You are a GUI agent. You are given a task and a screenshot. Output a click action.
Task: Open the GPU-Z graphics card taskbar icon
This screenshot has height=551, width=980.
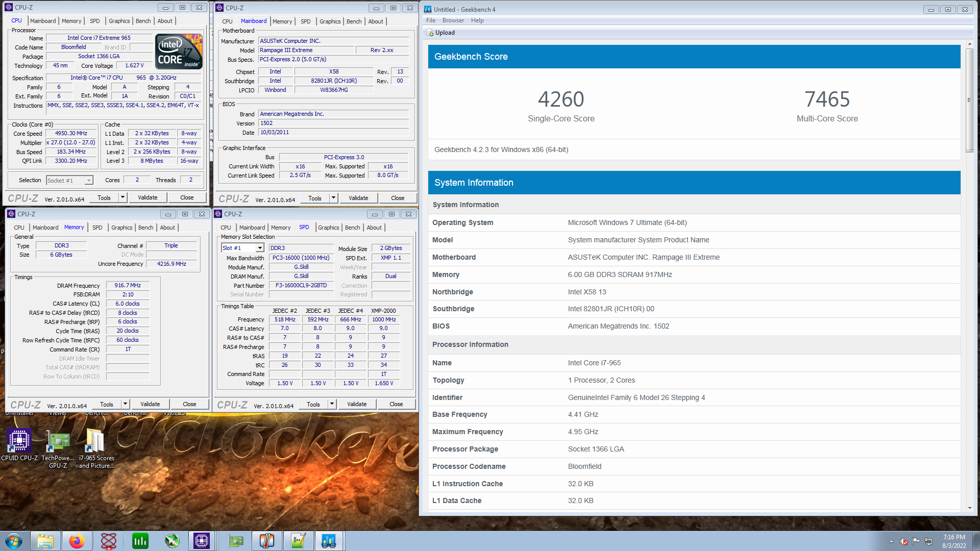pyautogui.click(x=235, y=541)
